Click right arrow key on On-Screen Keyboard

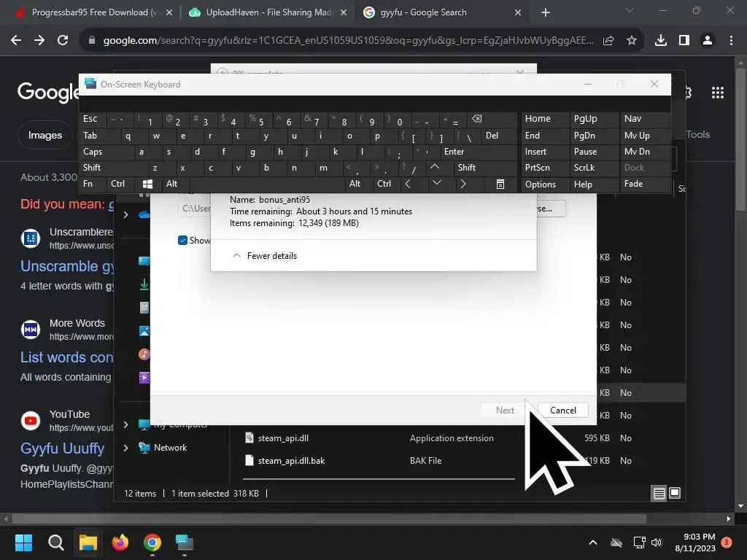point(463,184)
